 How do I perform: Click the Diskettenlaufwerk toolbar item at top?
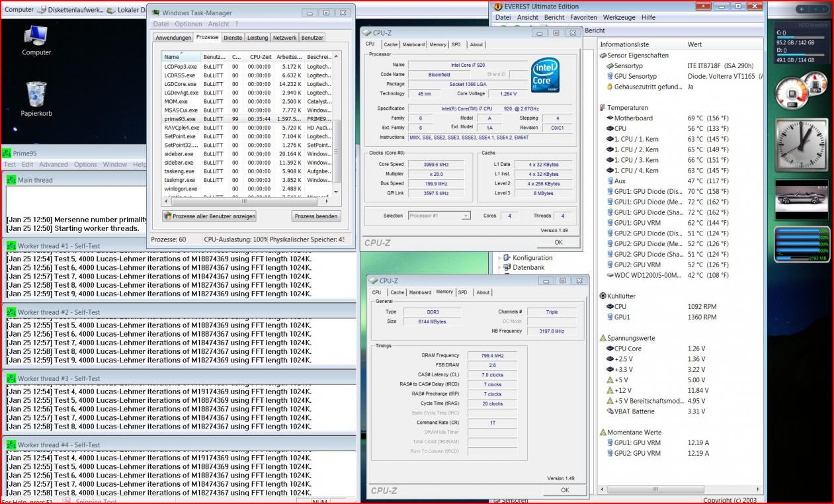click(73, 9)
